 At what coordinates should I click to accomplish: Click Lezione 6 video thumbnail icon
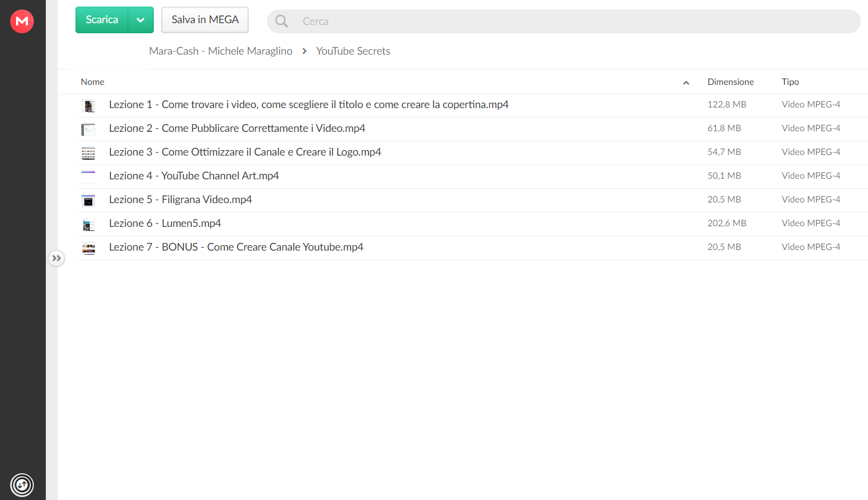click(x=89, y=224)
